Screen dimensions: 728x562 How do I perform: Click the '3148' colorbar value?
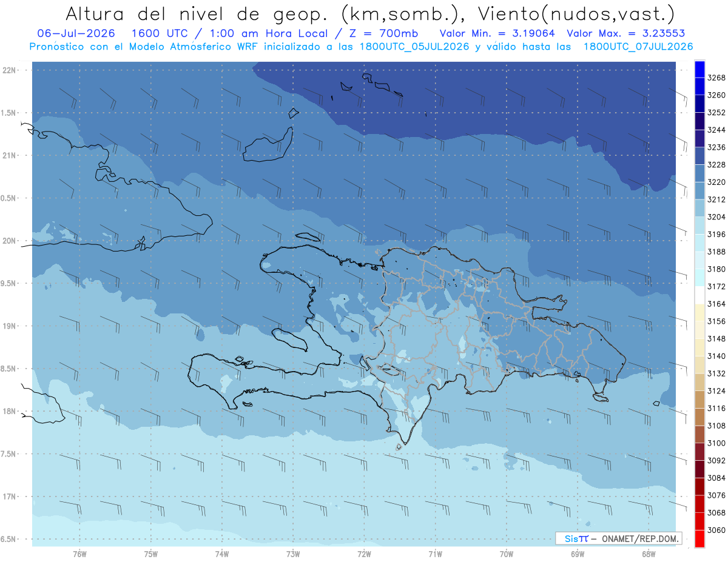click(x=716, y=339)
